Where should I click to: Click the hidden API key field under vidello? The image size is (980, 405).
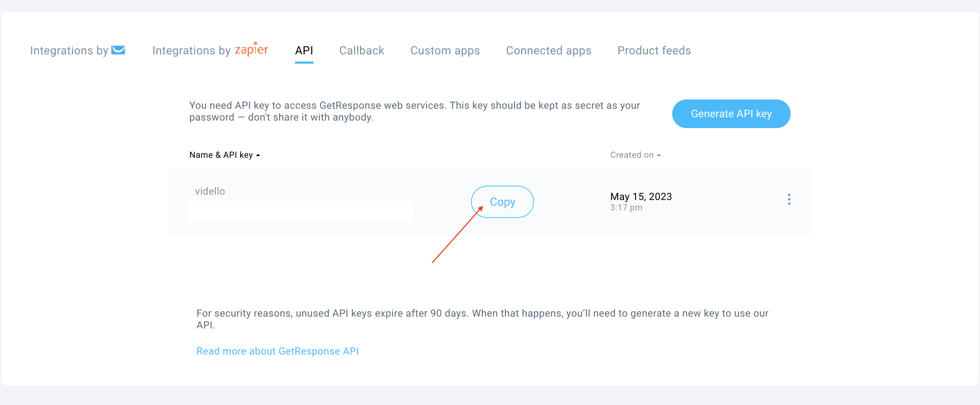(300, 211)
